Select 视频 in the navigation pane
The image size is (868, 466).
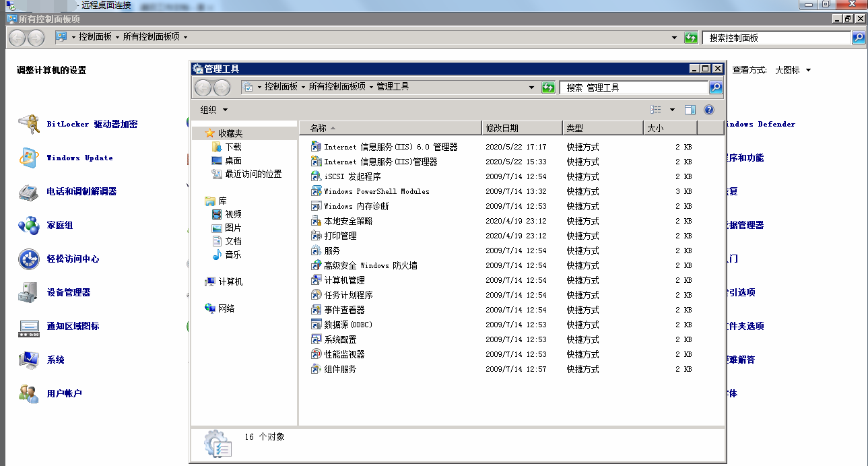tap(233, 214)
